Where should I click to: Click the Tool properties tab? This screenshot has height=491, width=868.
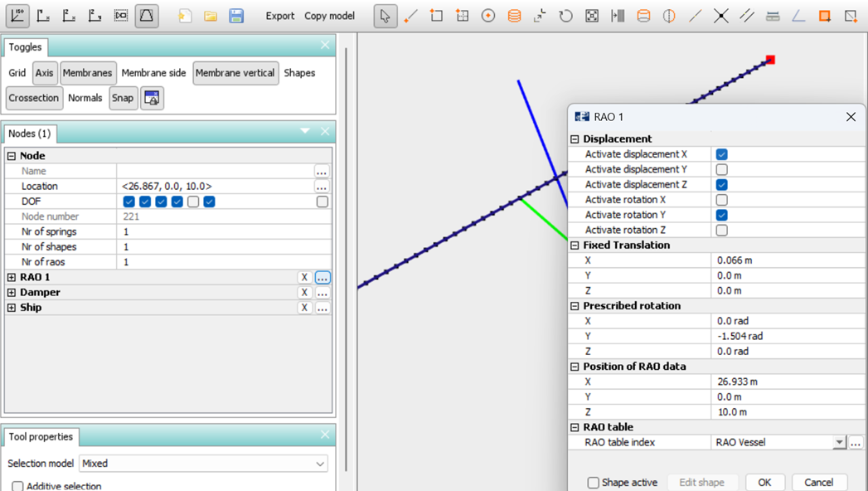coord(41,437)
